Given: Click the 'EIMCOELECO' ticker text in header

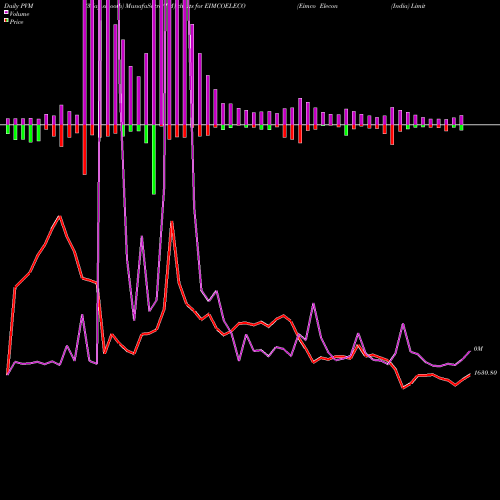Looking at the screenshot, I should point(225,6).
